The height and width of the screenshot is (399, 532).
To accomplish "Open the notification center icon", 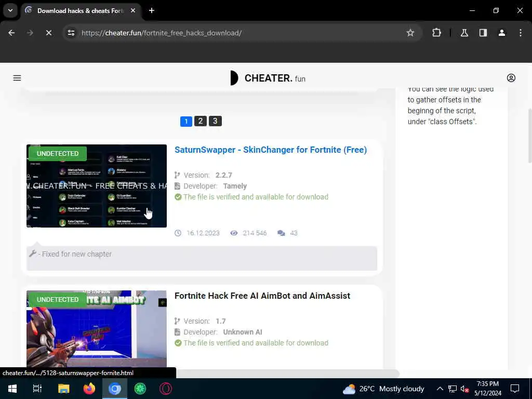I will click(x=515, y=389).
